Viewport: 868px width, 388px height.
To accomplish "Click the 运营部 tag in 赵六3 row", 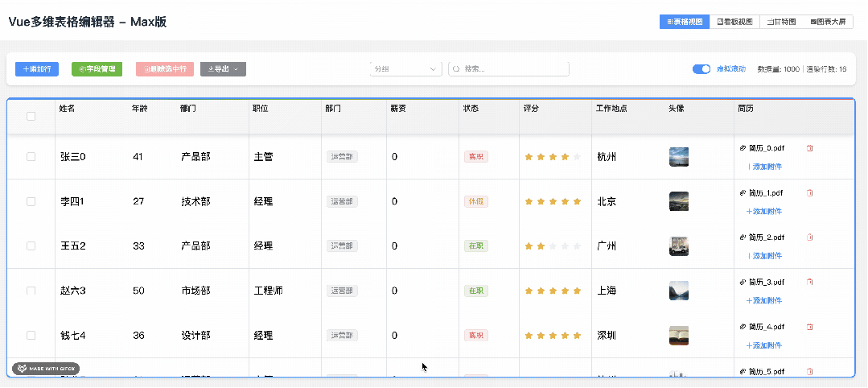I will (x=342, y=291).
